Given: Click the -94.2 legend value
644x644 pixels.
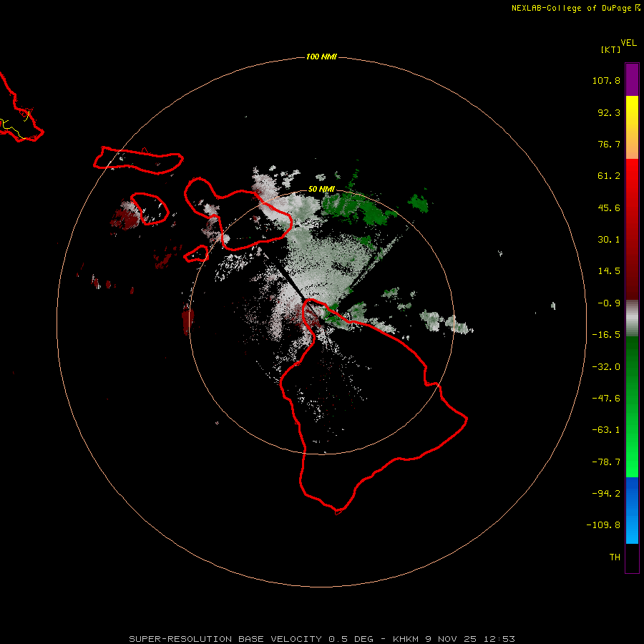Looking at the screenshot, I should click(606, 493).
